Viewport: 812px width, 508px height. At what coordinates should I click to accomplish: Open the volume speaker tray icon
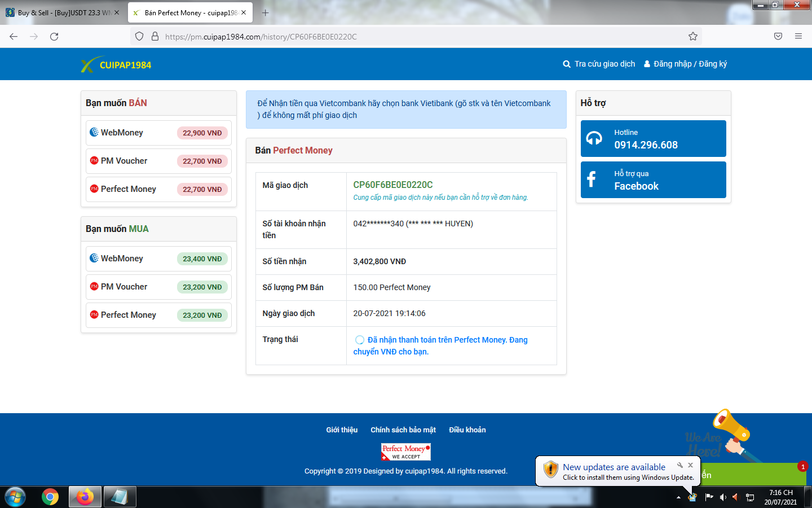click(723, 497)
